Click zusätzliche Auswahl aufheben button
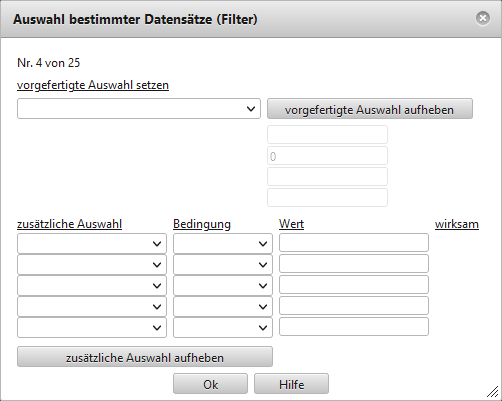This screenshot has height=401, width=502. [x=145, y=357]
